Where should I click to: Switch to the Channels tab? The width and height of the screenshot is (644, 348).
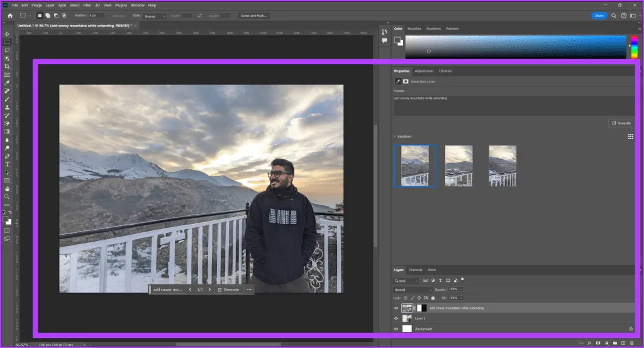click(416, 270)
